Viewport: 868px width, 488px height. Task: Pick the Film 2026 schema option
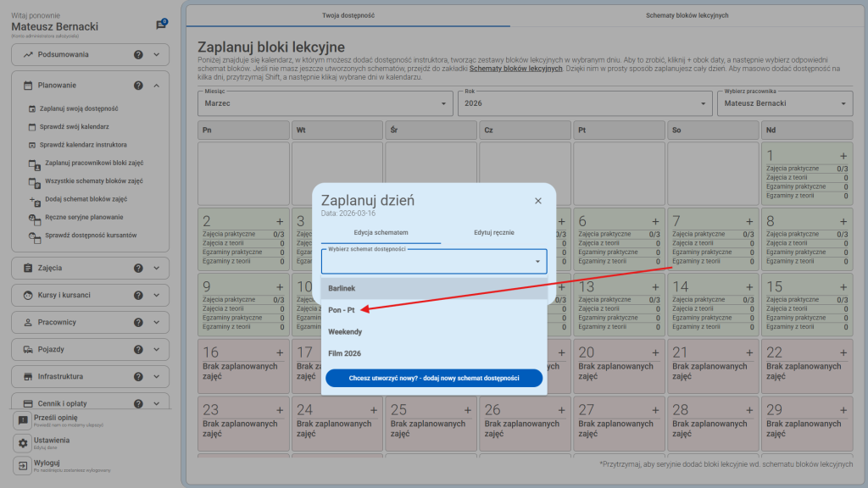coord(344,352)
